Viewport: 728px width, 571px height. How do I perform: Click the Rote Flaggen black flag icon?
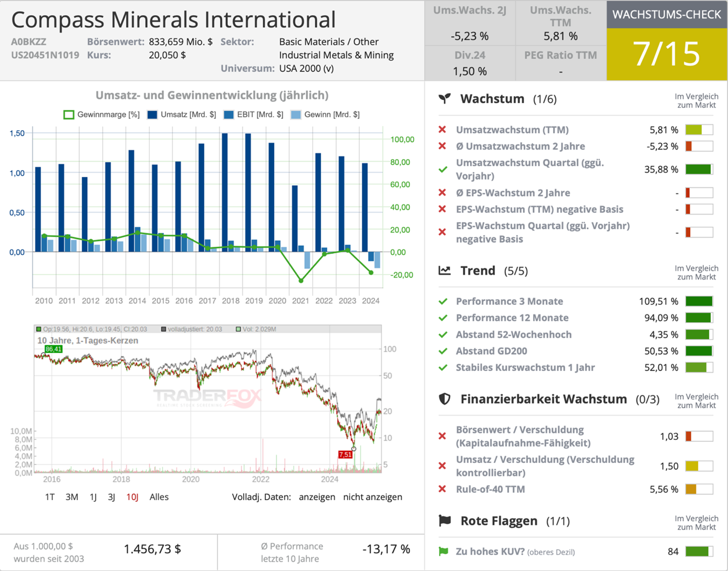click(445, 521)
